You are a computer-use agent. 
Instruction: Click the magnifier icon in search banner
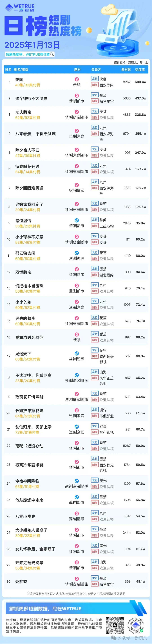pyautogui.click(x=52, y=54)
